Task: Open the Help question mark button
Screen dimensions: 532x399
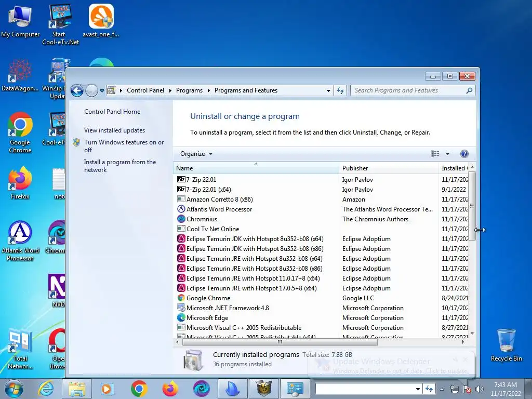Action: point(464,154)
